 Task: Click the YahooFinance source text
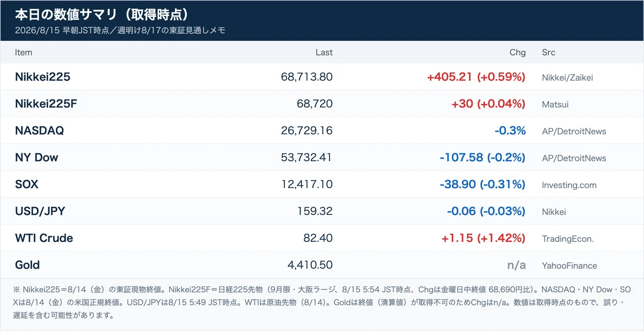click(x=569, y=265)
